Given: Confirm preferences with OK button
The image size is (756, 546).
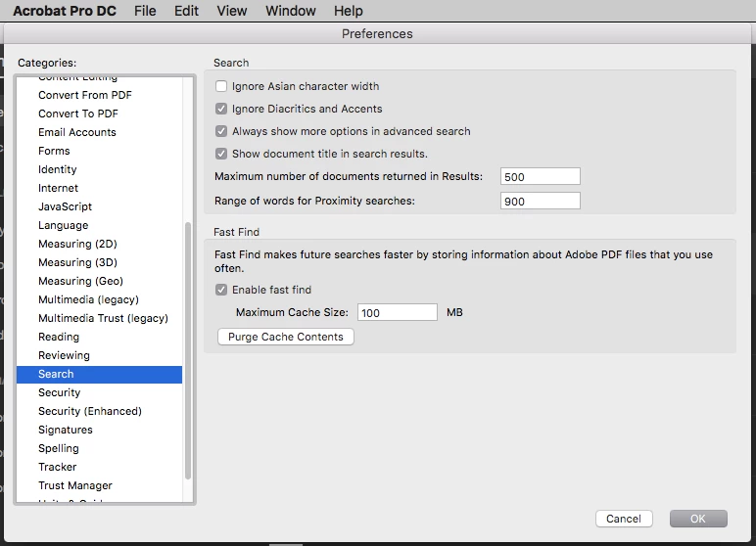Looking at the screenshot, I should tap(698, 519).
